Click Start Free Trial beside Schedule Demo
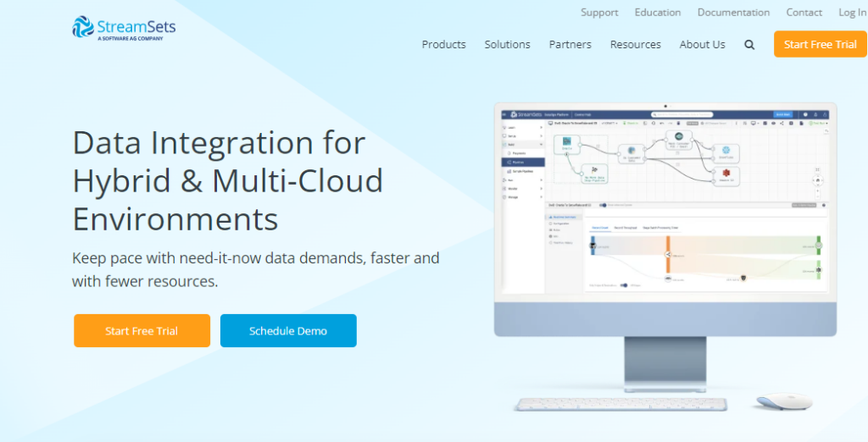 pos(142,331)
